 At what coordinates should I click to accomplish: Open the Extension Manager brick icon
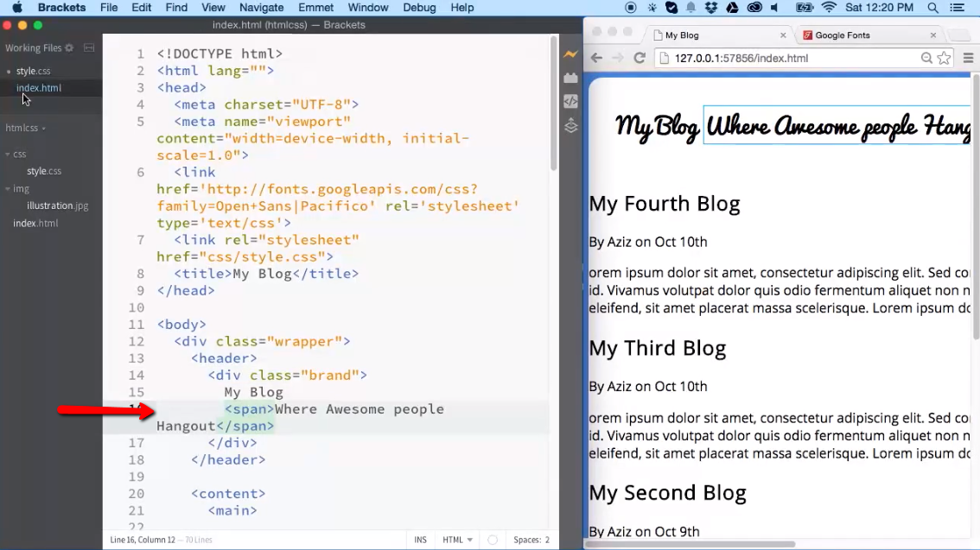coord(570,77)
